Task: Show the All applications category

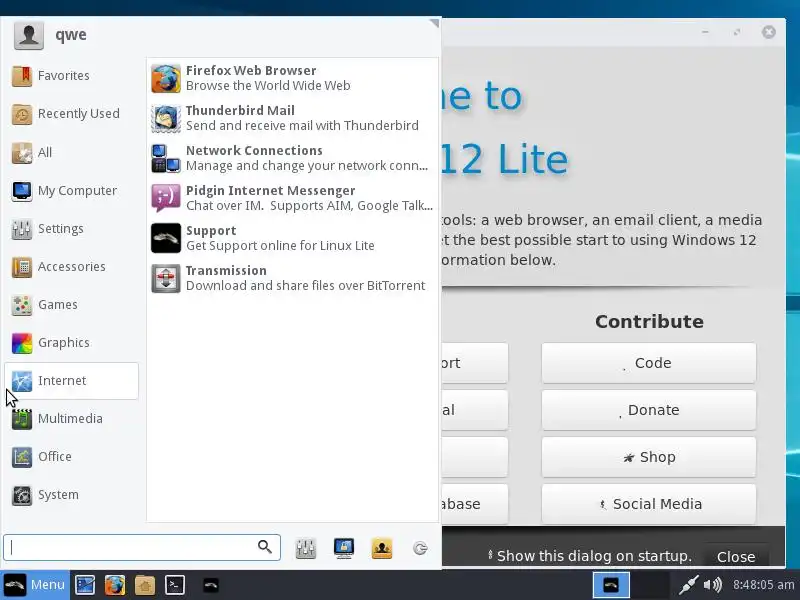Action: tap(71, 153)
